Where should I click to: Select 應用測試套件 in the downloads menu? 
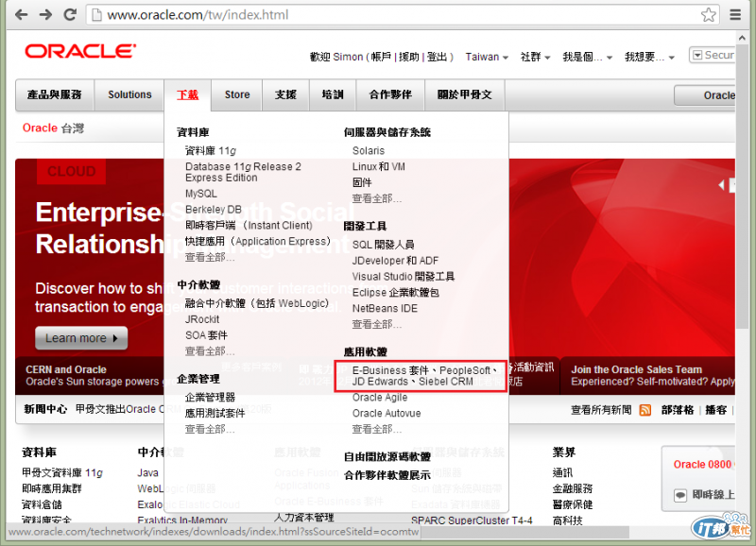(215, 414)
